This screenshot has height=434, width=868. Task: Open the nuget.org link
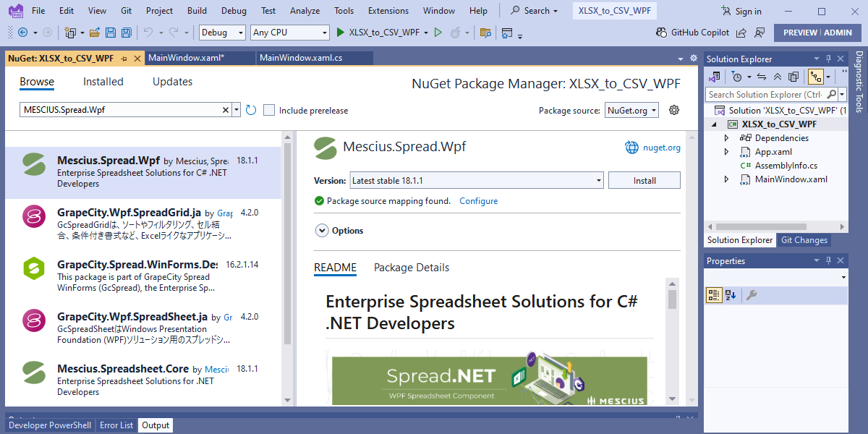pyautogui.click(x=662, y=148)
